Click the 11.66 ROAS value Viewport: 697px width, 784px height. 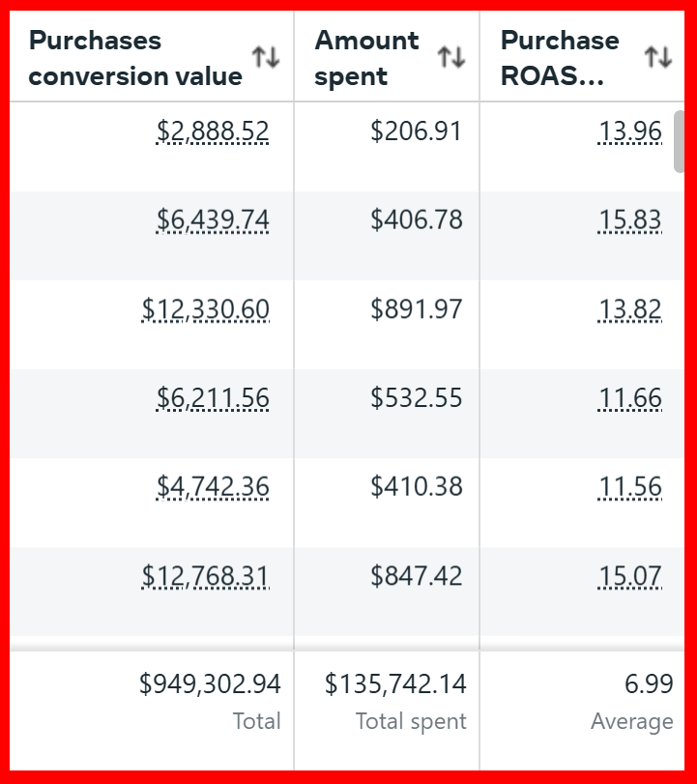[x=630, y=398]
